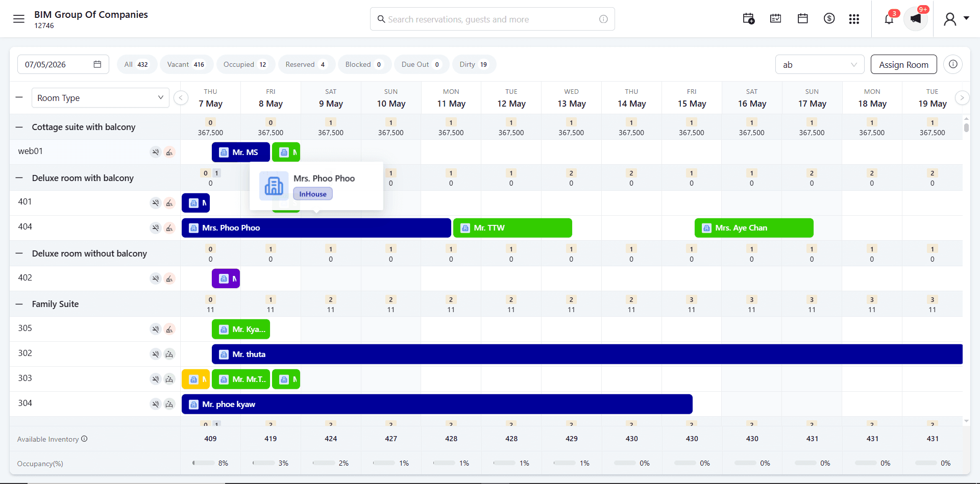Click the no-smoking icon for room 305
The image size is (980, 484).
156,329
